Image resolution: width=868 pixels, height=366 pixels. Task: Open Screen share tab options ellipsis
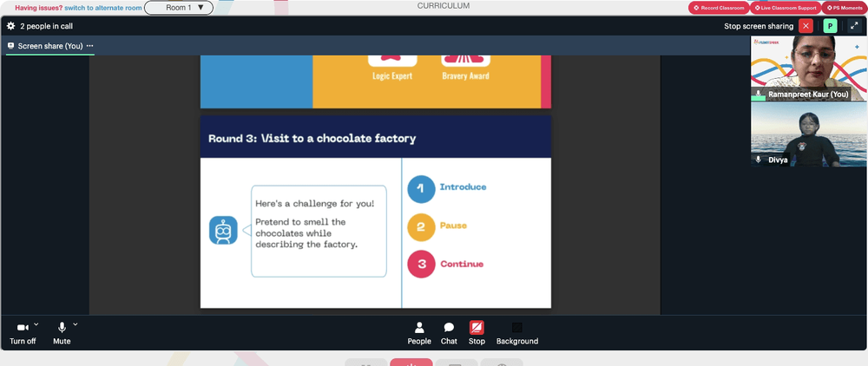(x=89, y=46)
